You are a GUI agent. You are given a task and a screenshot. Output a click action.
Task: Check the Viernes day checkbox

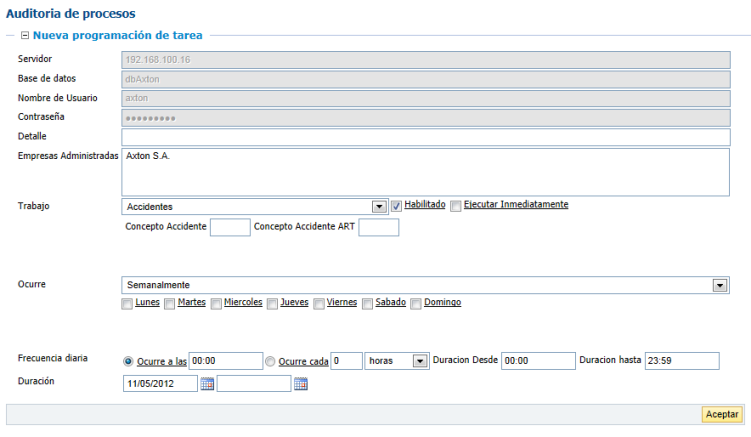[x=319, y=303]
